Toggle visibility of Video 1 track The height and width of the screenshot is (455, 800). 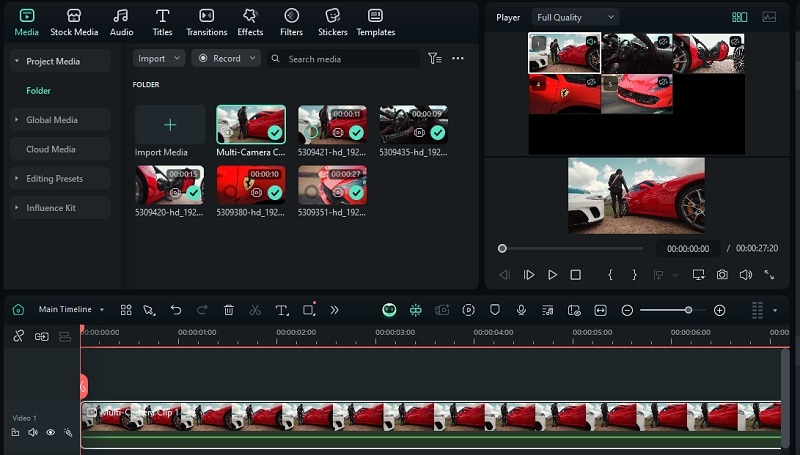[x=51, y=433]
